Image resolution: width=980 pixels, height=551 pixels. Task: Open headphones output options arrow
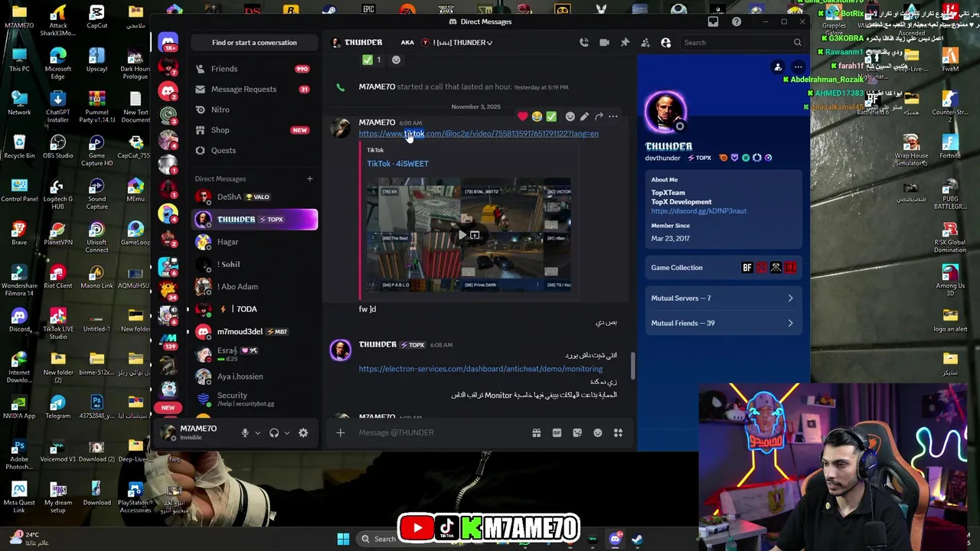point(286,432)
